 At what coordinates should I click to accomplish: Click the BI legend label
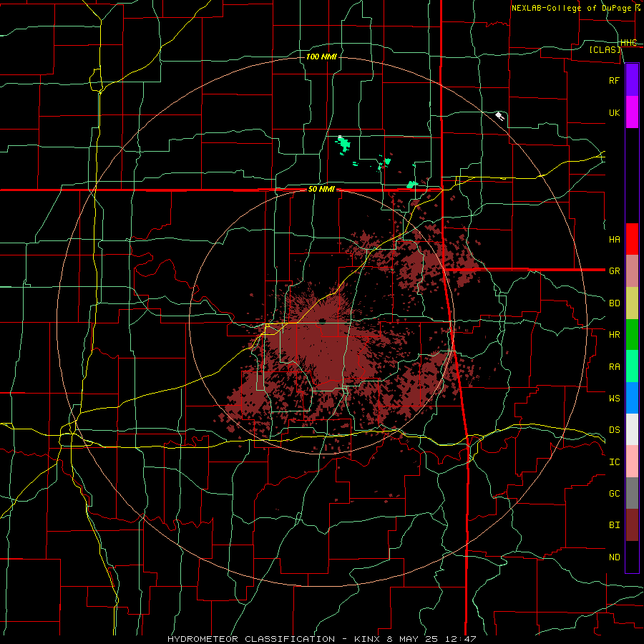(x=615, y=525)
